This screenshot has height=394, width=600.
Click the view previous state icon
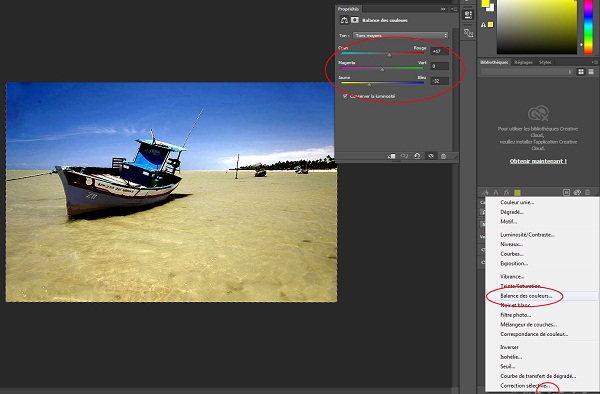point(404,156)
